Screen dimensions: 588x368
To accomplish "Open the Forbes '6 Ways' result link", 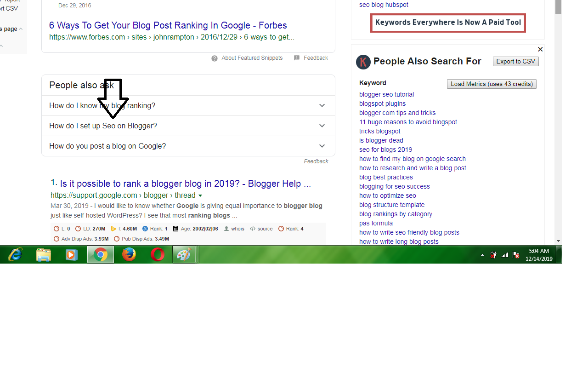I will [x=168, y=25].
